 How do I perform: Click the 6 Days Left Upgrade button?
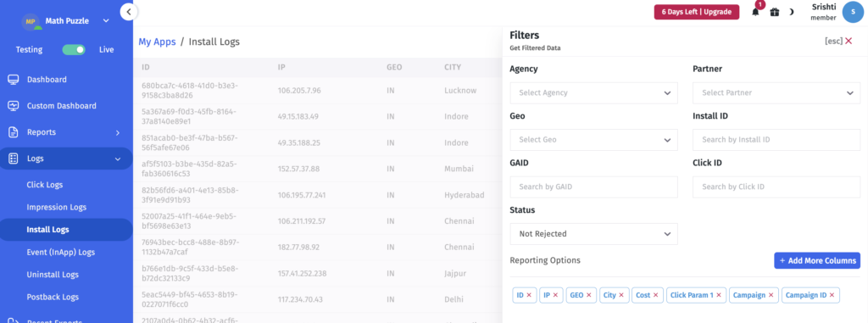coord(697,12)
